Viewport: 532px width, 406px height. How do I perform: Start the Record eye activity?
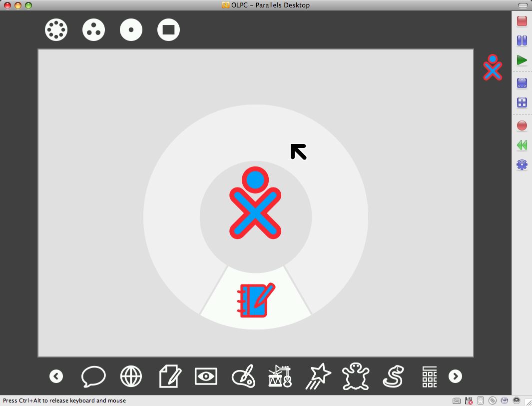point(206,376)
